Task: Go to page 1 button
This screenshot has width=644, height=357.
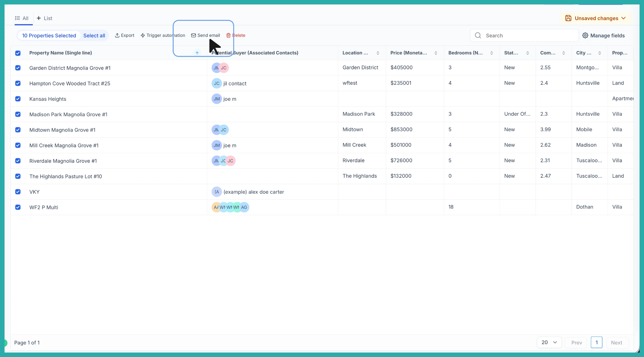Action: (x=596, y=342)
